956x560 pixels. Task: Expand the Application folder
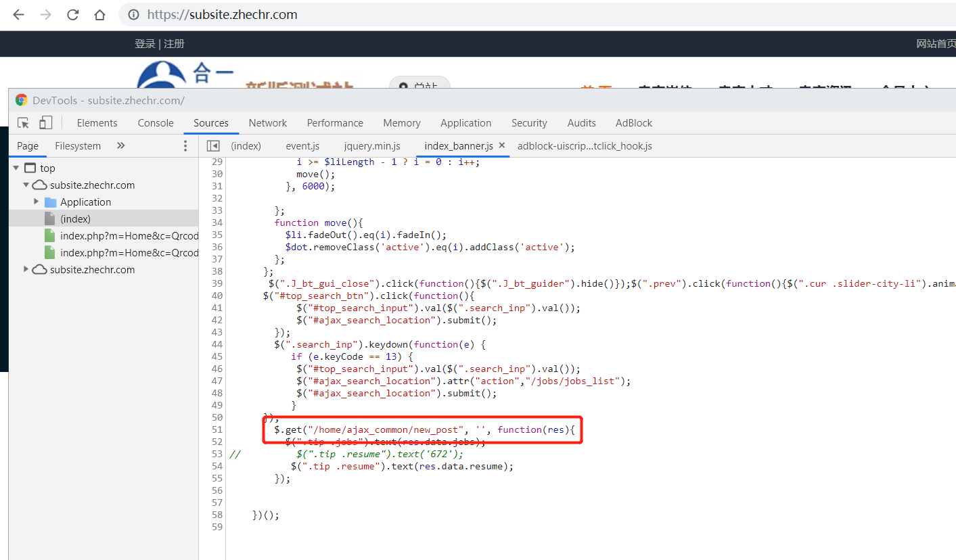tap(37, 202)
